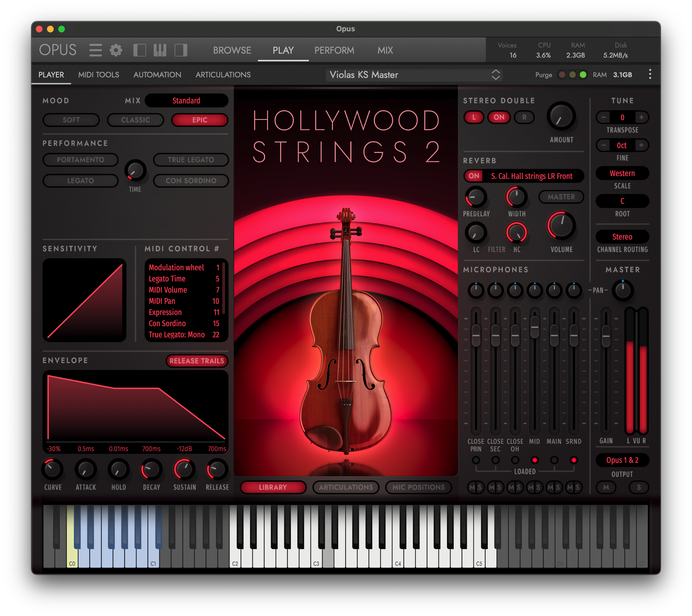
Task: Click the Mic Positions button
Action: (418, 487)
